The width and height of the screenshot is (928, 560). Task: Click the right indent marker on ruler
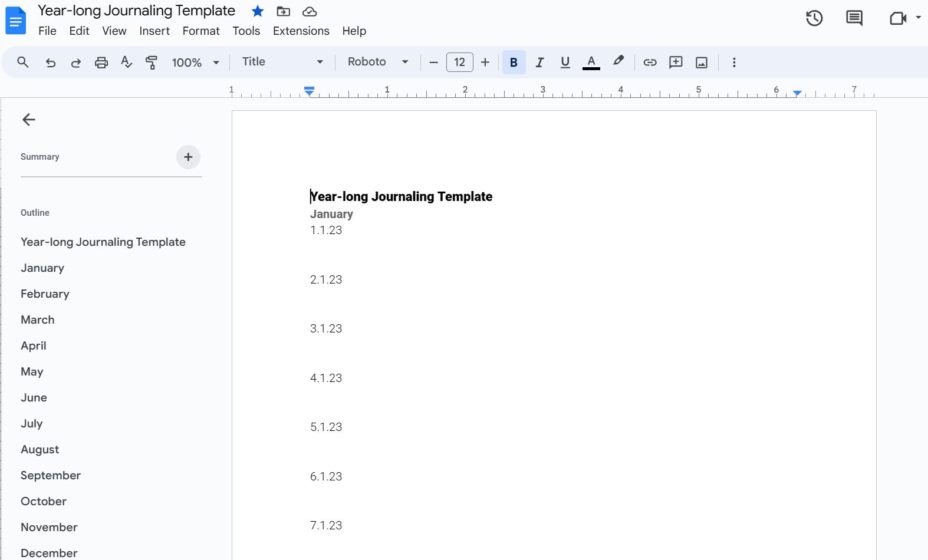(797, 93)
